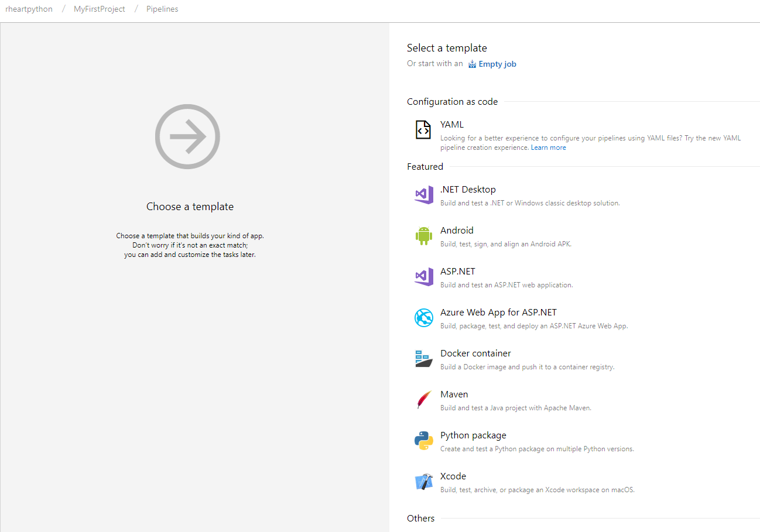Click 'Build and test a .NET or Windows classic desktop solution' text
This screenshot has height=532, width=760.
(530, 203)
